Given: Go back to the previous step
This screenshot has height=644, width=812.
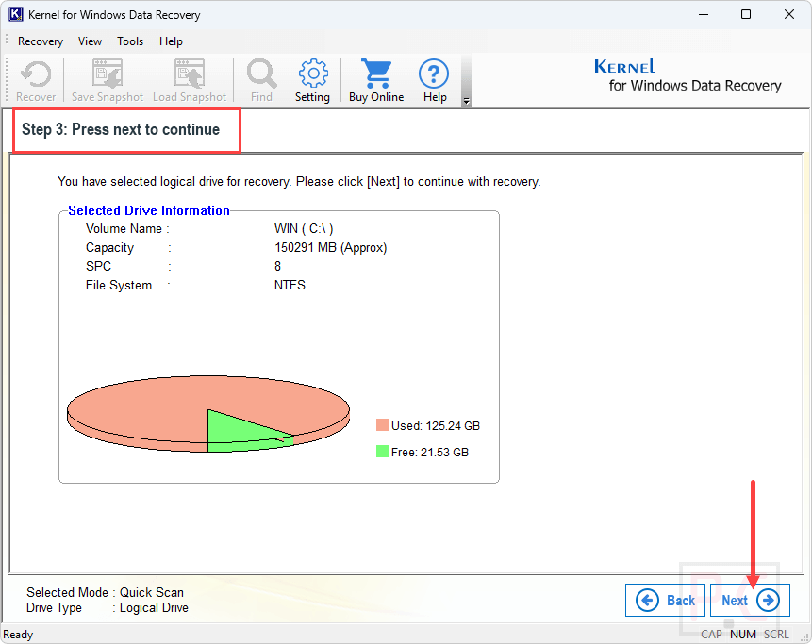Looking at the screenshot, I should point(665,600).
